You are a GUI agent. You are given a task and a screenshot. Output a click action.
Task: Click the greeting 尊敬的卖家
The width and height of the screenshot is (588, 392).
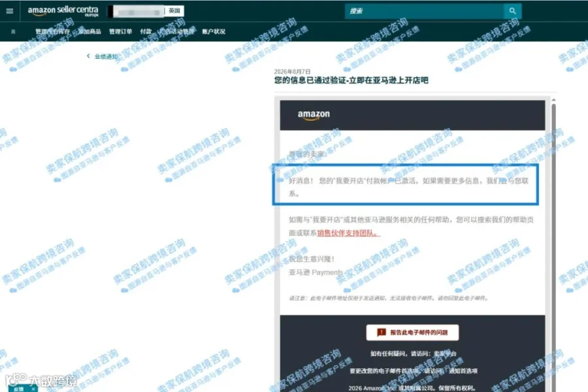pos(308,154)
